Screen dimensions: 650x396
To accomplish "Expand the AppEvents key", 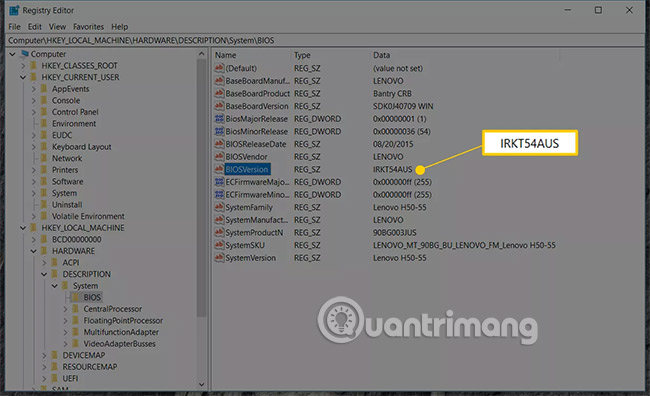I will pos(34,89).
